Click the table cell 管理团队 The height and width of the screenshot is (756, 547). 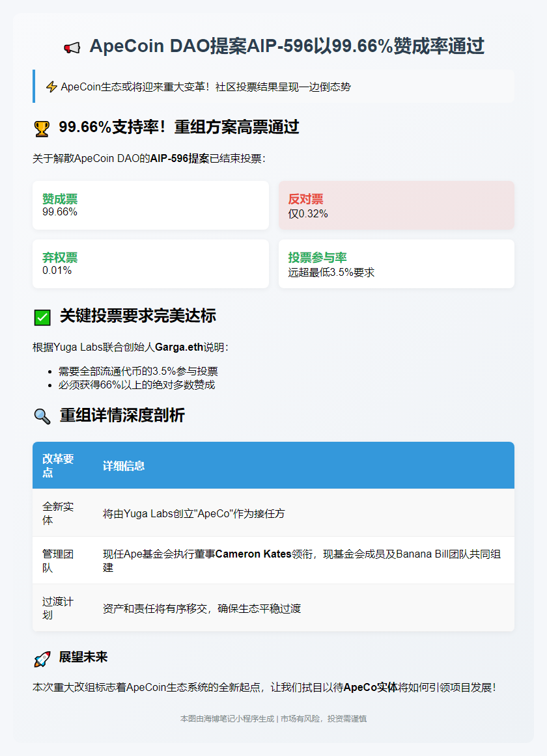[58, 561]
